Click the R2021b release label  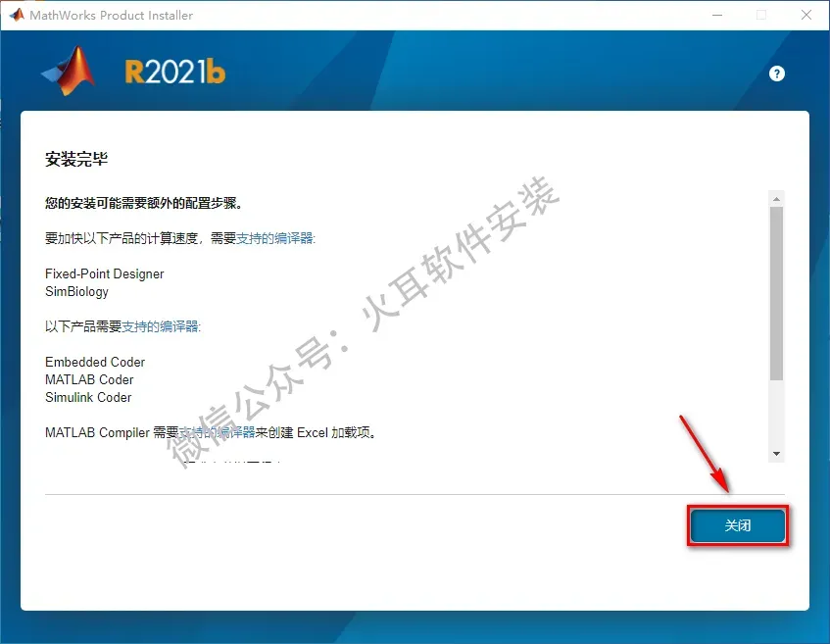click(x=175, y=72)
